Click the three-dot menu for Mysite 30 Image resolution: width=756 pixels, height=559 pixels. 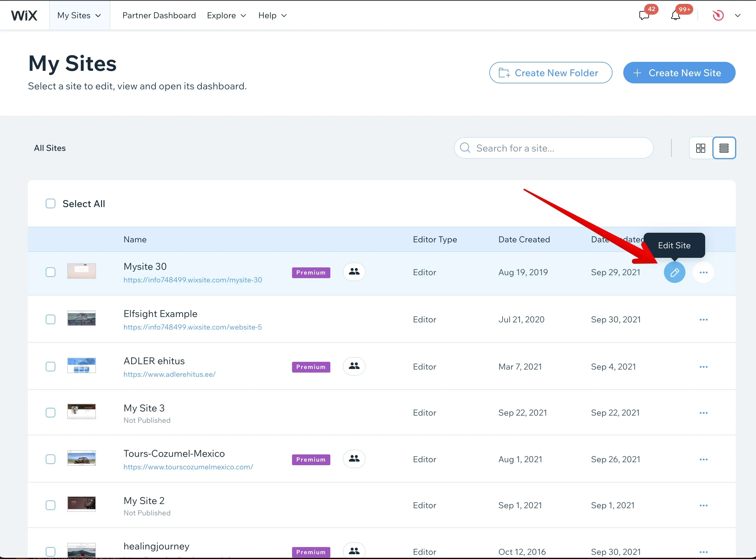coord(703,272)
